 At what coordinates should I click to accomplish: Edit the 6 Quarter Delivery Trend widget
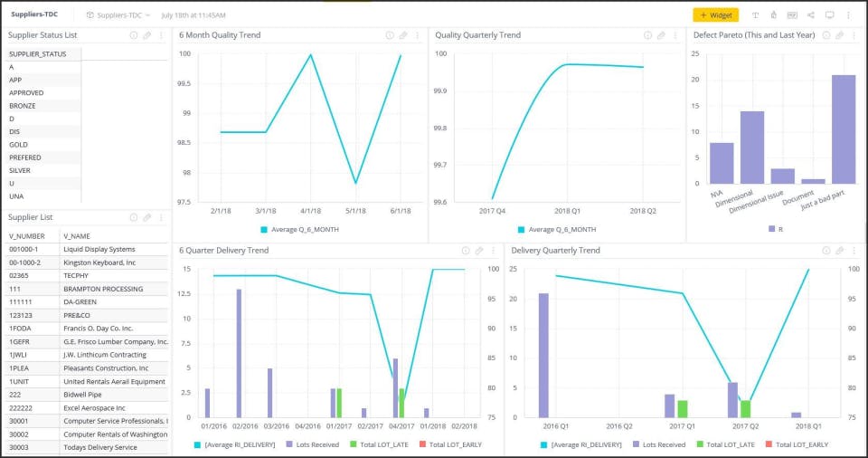(479, 251)
